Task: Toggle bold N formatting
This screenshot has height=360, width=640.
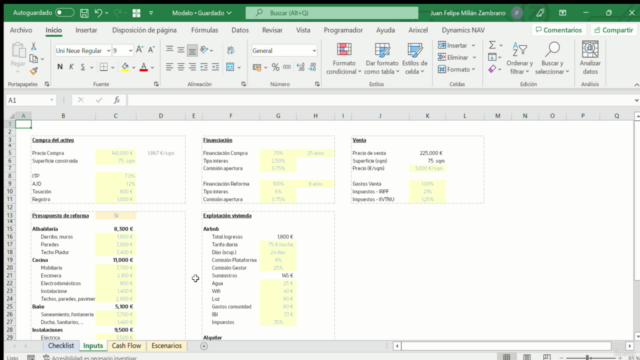Action: pos(60,67)
